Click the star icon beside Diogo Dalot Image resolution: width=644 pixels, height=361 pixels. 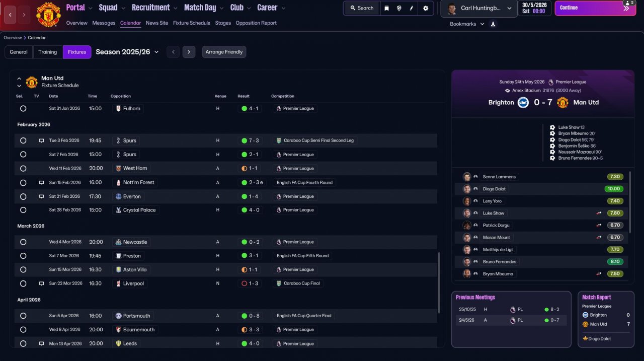585,339
